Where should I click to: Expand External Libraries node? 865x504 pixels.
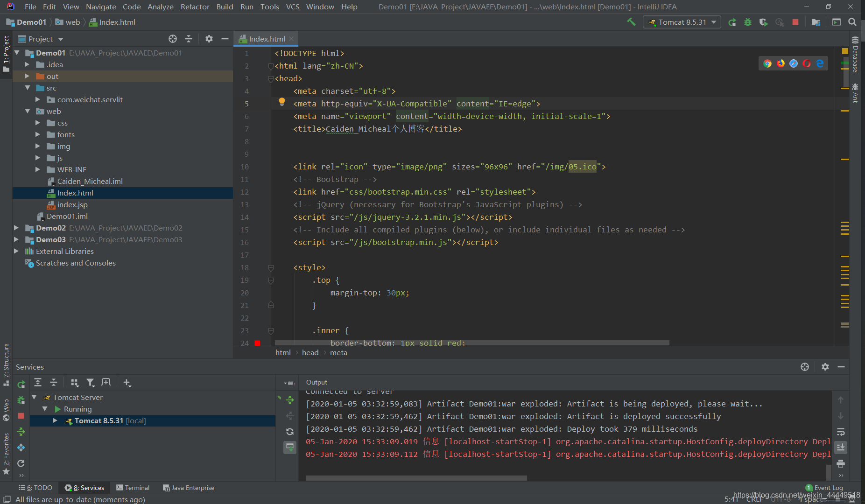[16, 251]
